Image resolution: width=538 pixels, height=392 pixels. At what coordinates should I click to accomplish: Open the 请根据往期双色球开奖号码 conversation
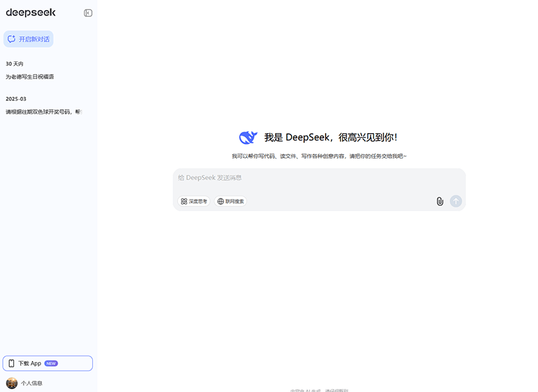point(44,112)
